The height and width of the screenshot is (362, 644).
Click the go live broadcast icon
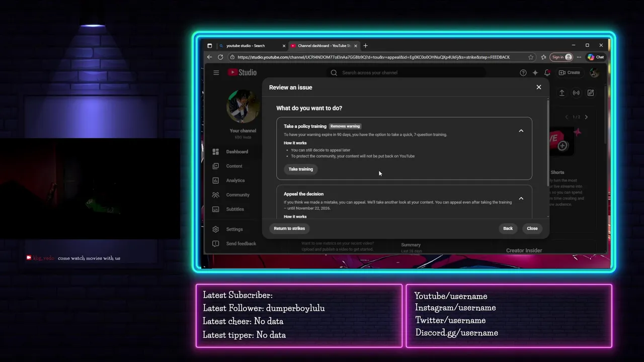click(x=576, y=93)
